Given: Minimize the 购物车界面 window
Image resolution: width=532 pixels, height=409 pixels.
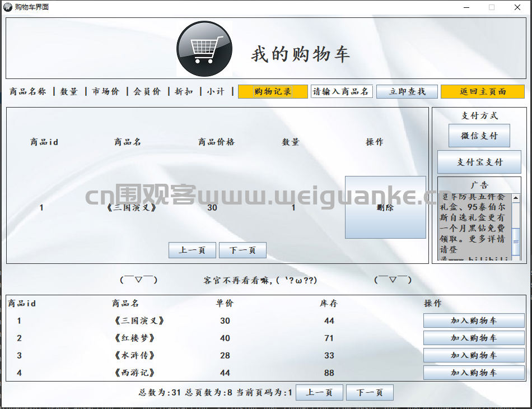Looking at the screenshot, I should click(x=466, y=7).
